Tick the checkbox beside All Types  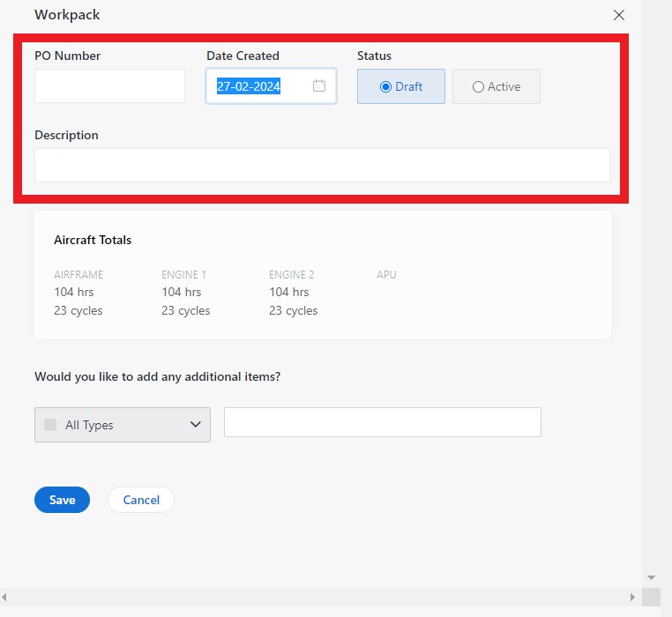click(x=50, y=425)
